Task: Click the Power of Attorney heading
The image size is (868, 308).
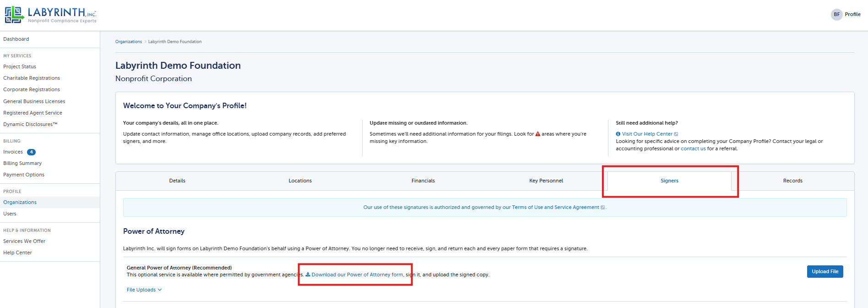Action: tap(154, 231)
